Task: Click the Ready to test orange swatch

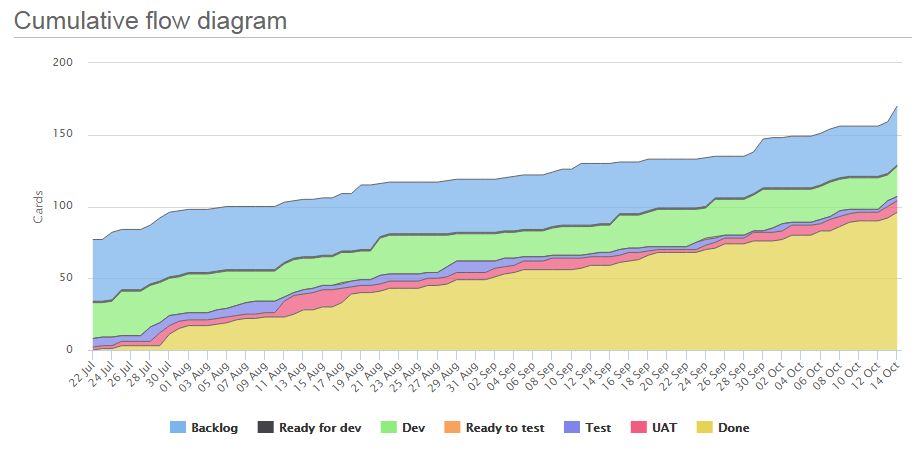Action: 452,428
